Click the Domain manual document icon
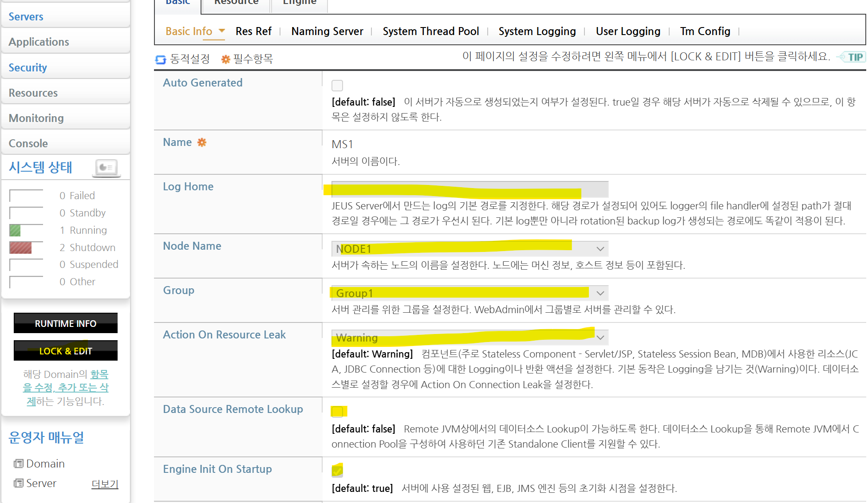This screenshot has height=503, width=868. (x=18, y=464)
